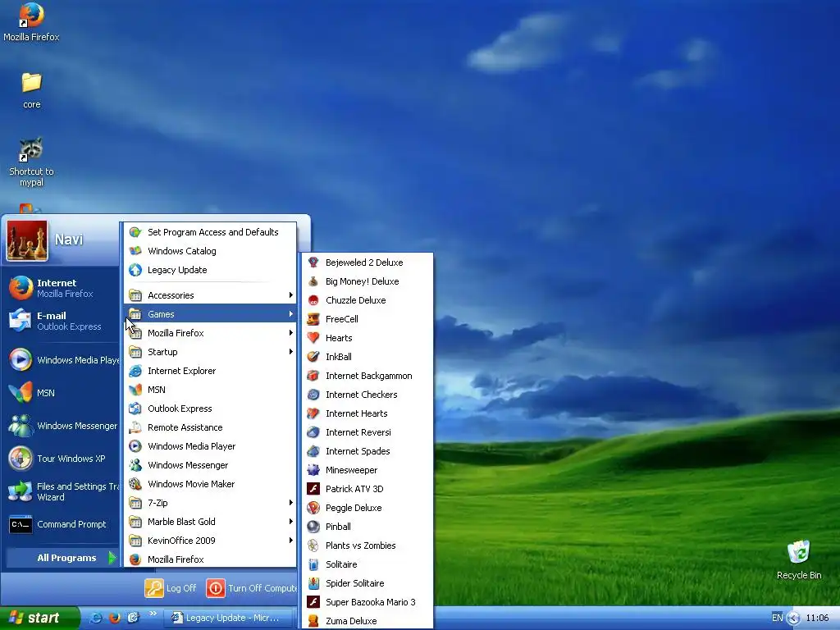
Task: Switch to Legacy Update taskbar window
Action: [x=229, y=618]
